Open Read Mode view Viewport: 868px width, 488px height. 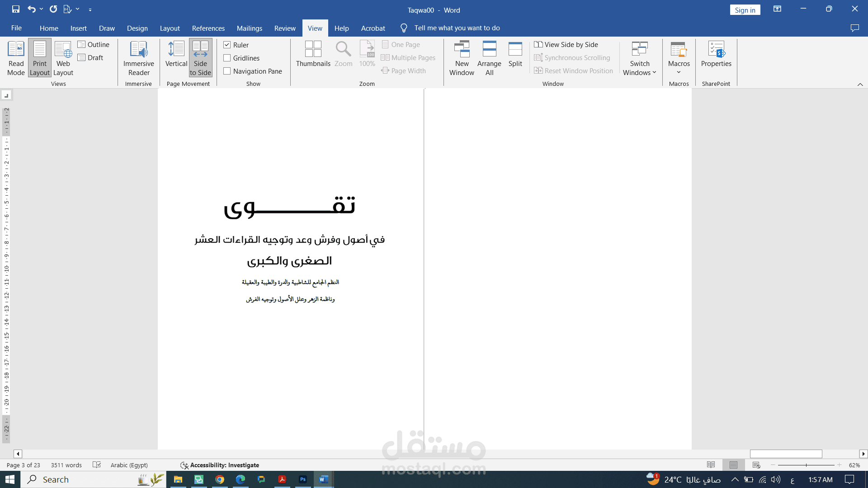[16, 58]
